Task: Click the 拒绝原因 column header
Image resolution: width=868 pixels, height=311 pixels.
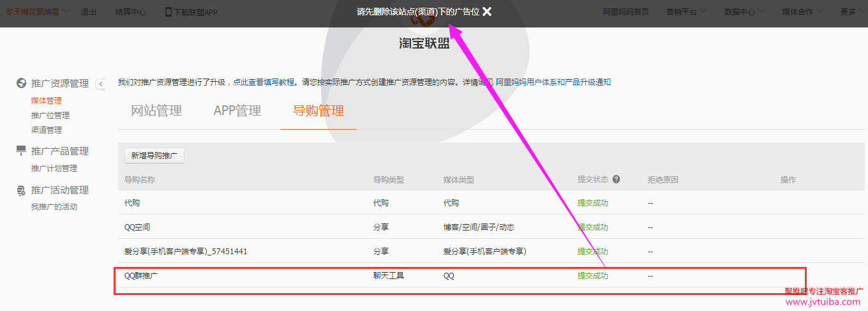Action: click(x=663, y=179)
